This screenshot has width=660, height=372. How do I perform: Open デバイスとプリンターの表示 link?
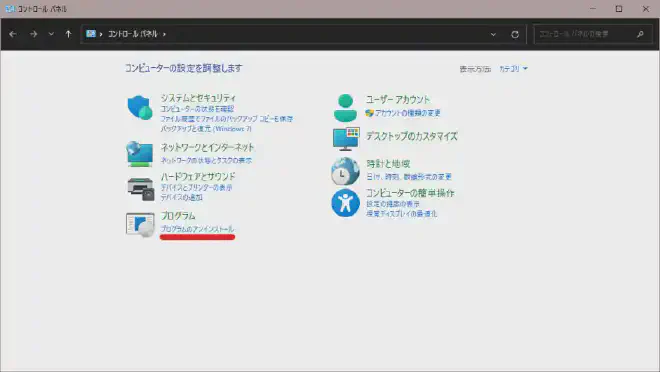[x=196, y=188]
